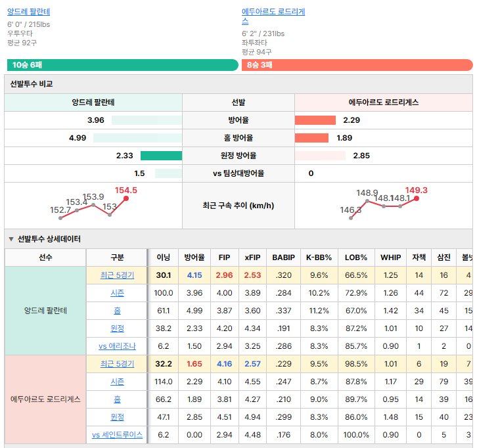
Task: Open 에두아르도 로드리게스's 최근 5경기 link
Action: tap(117, 364)
